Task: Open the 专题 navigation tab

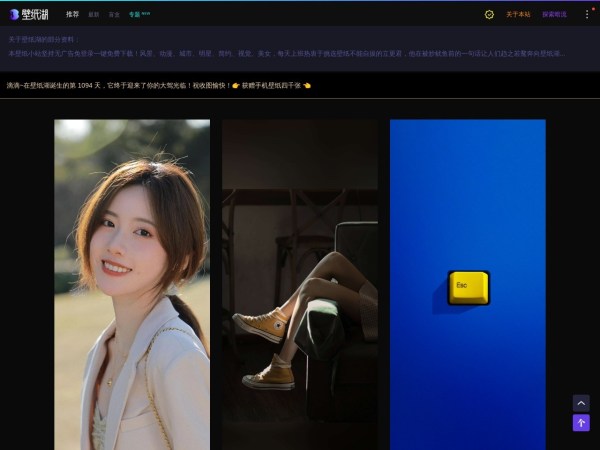Action: click(x=134, y=14)
